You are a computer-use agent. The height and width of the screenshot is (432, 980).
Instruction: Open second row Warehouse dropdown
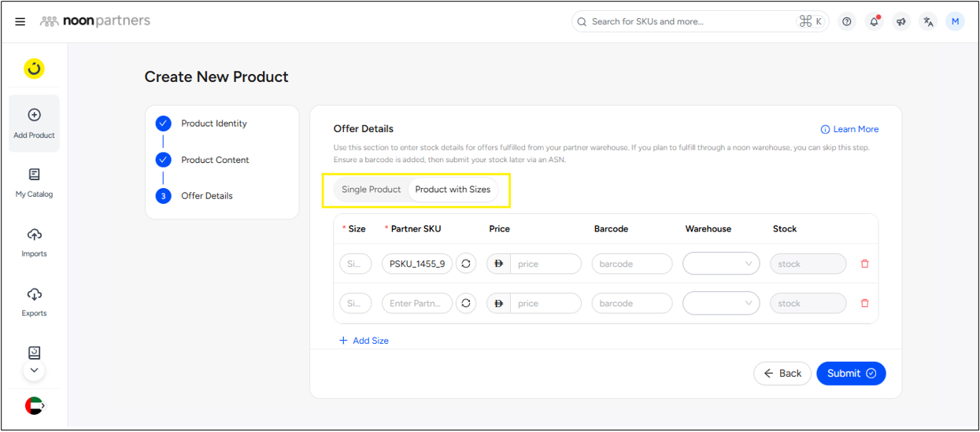click(720, 303)
